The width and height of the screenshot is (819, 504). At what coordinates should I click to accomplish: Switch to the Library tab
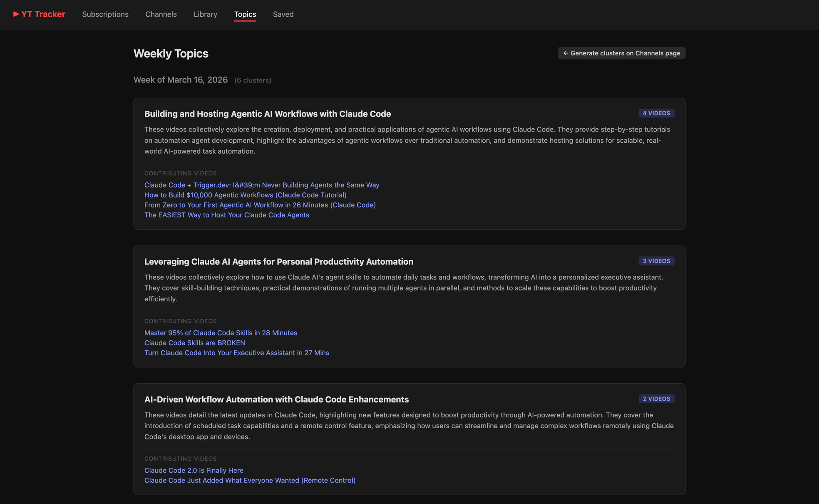[x=205, y=14]
